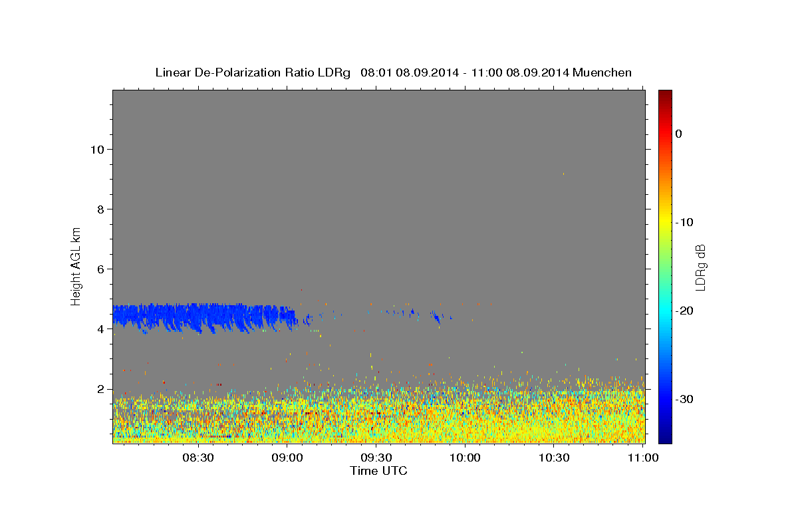Click the height tick label 8
This screenshot has width=798, height=532.
[100, 209]
